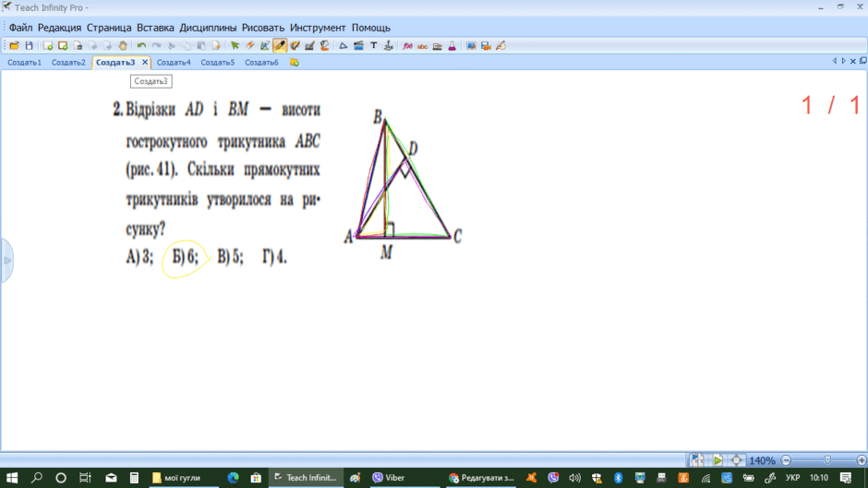Open the Calculator taskbar icon

pos(134,478)
